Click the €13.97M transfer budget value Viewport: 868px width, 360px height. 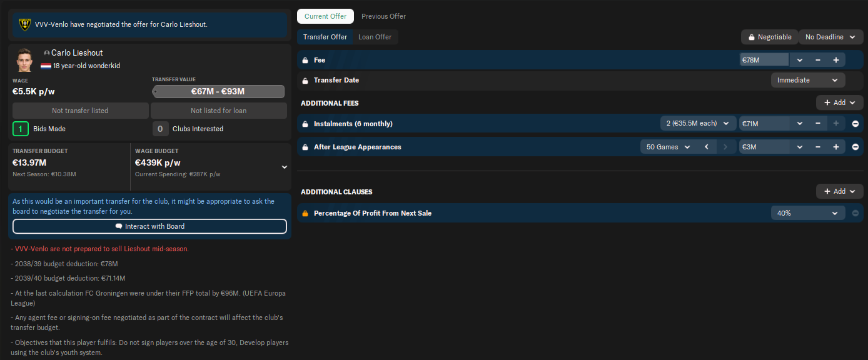click(x=29, y=162)
